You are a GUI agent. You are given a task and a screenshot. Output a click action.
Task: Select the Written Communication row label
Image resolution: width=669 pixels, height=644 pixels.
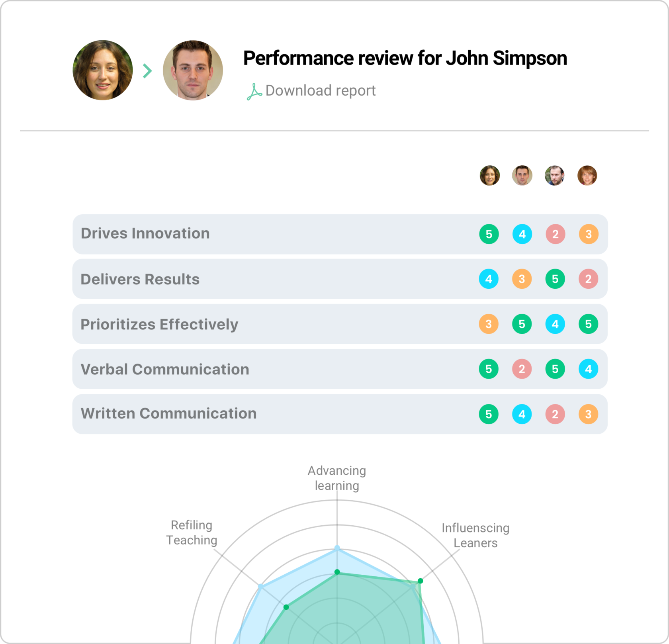(x=168, y=414)
